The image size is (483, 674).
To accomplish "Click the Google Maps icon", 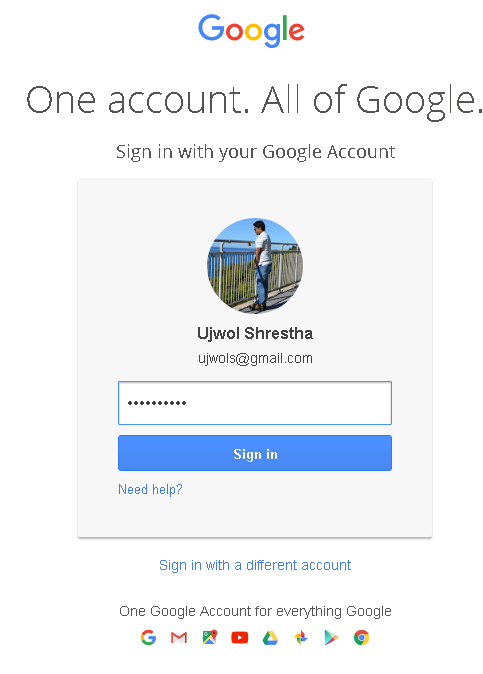I will coord(210,637).
